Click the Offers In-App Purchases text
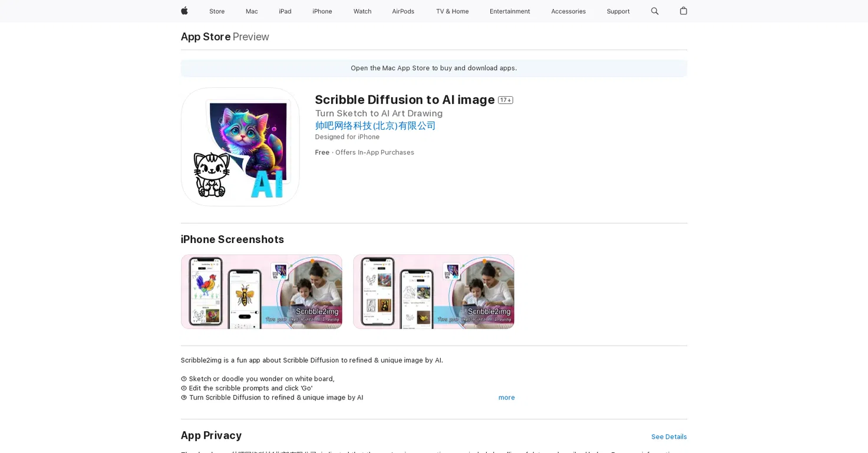Screen dimensions: 868x453 click(x=375, y=152)
